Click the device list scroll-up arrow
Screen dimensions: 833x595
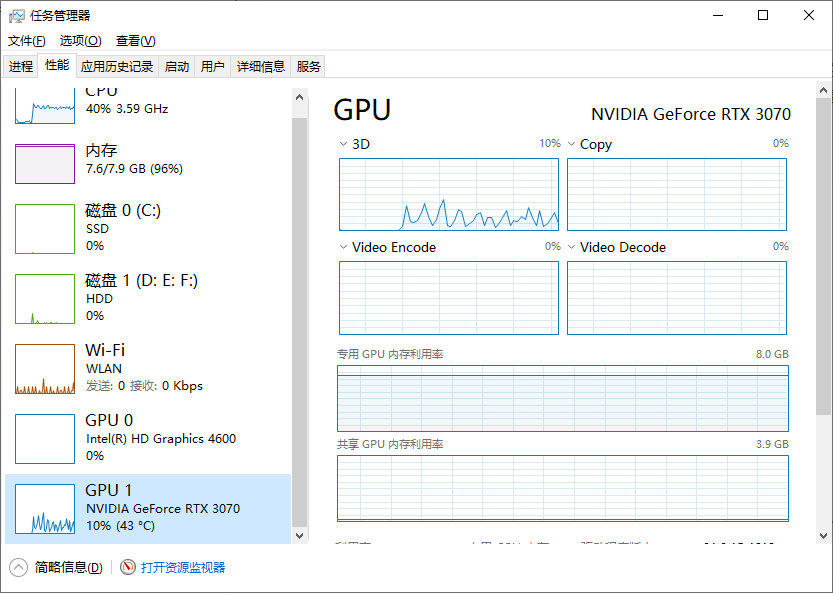tap(299, 97)
